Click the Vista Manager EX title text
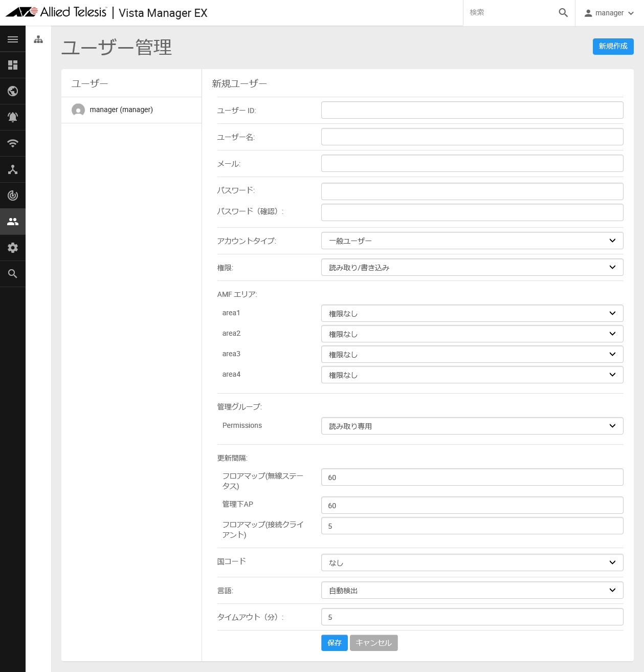 click(163, 13)
